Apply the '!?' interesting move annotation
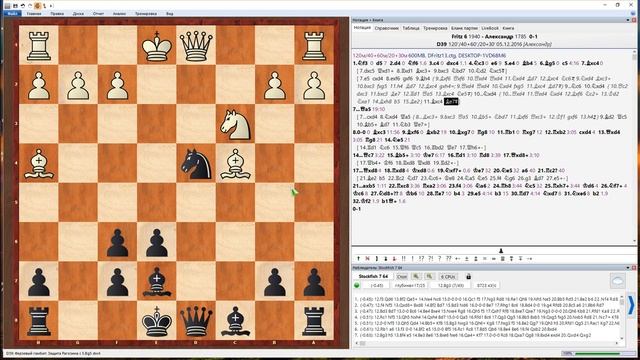The height and width of the screenshot is (360, 640). (421, 258)
